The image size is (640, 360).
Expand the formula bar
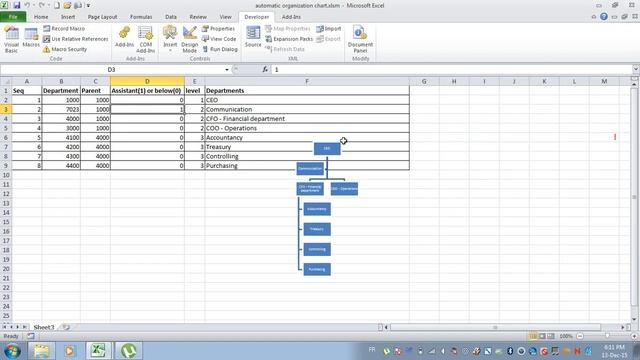click(636, 69)
